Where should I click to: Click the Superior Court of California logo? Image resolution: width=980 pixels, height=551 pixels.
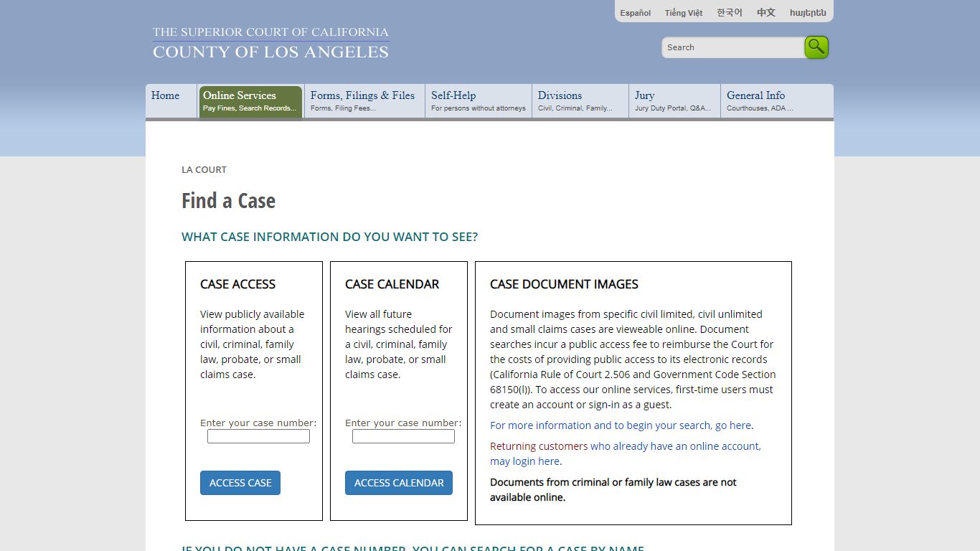270,42
